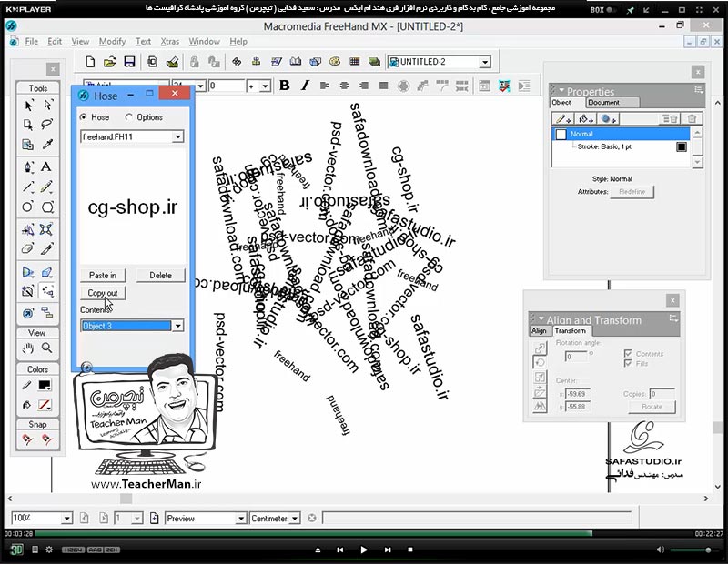Toggle the Contents checkbox

coord(628,354)
